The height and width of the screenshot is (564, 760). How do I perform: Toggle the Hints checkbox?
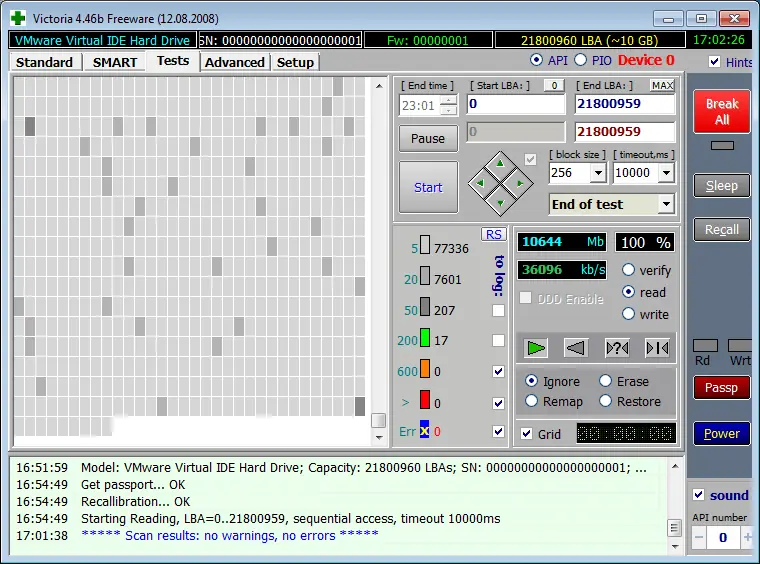pyautogui.click(x=714, y=62)
